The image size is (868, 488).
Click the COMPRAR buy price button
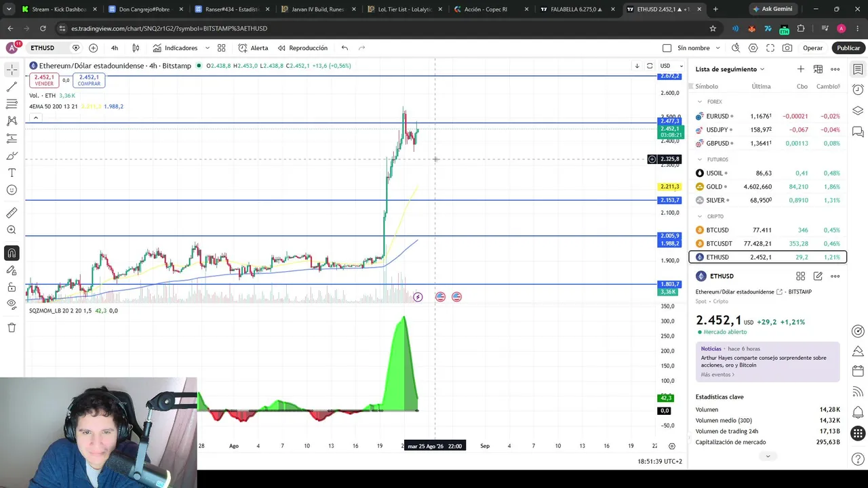tap(89, 80)
